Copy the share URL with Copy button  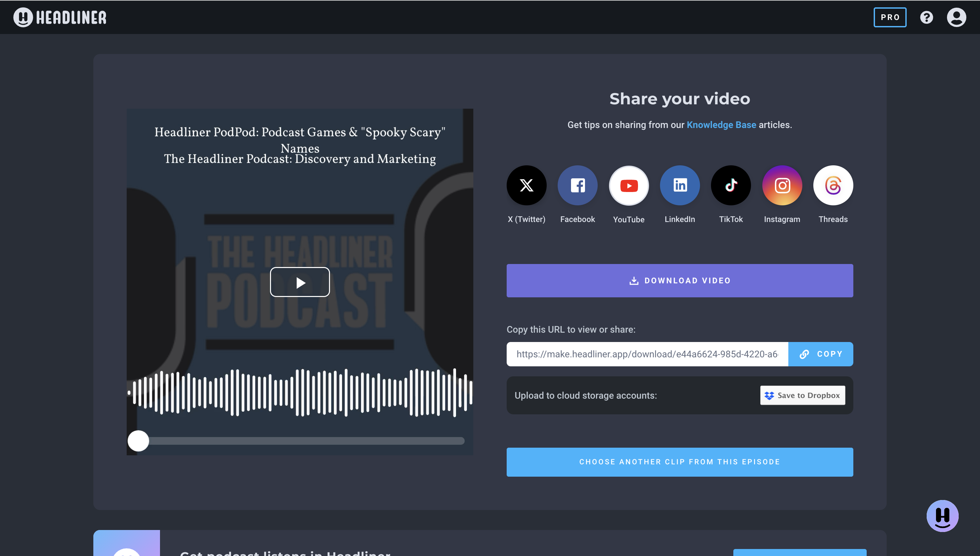pos(820,354)
